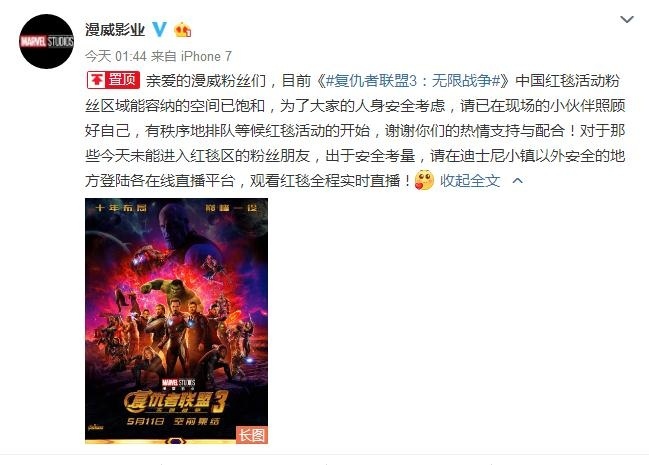Click the red 置顶 pinned tag
Image resolution: width=649 pixels, height=465 pixels.
[x=113, y=80]
